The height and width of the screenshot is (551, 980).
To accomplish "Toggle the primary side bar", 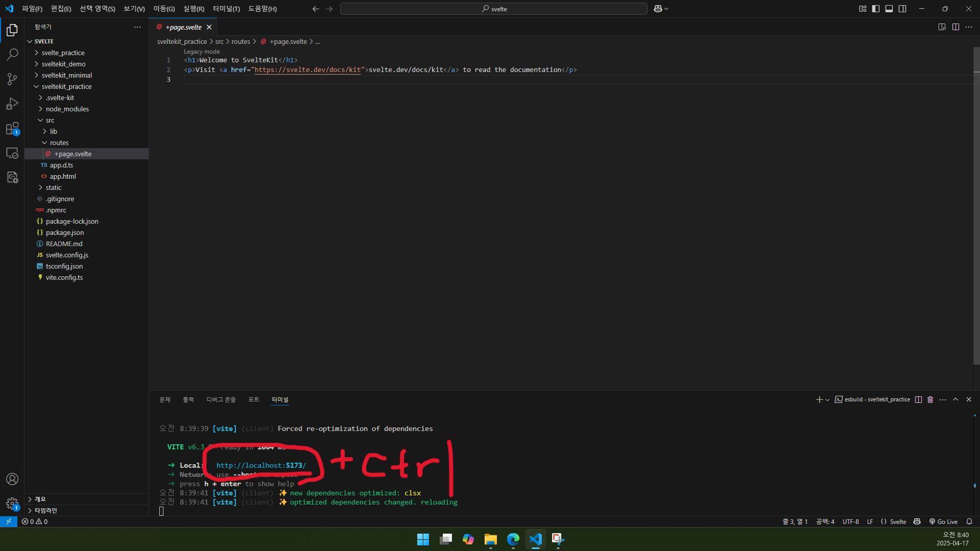I will coord(876,9).
